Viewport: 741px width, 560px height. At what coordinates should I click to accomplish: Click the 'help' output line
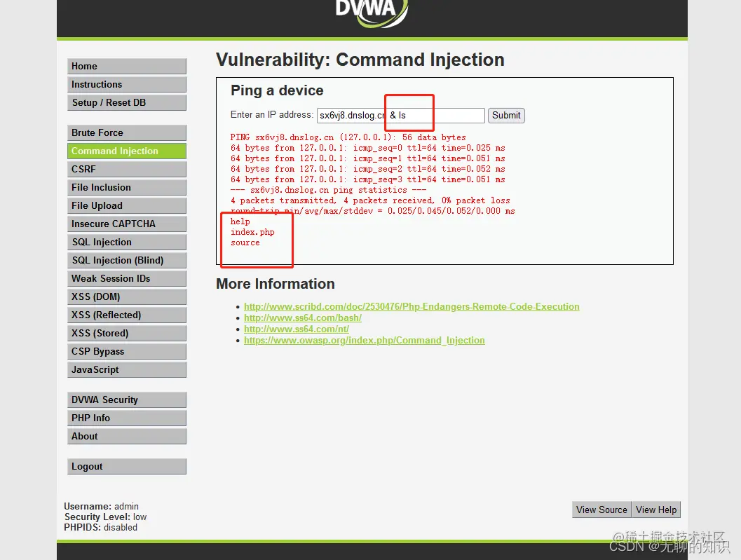[240, 221]
